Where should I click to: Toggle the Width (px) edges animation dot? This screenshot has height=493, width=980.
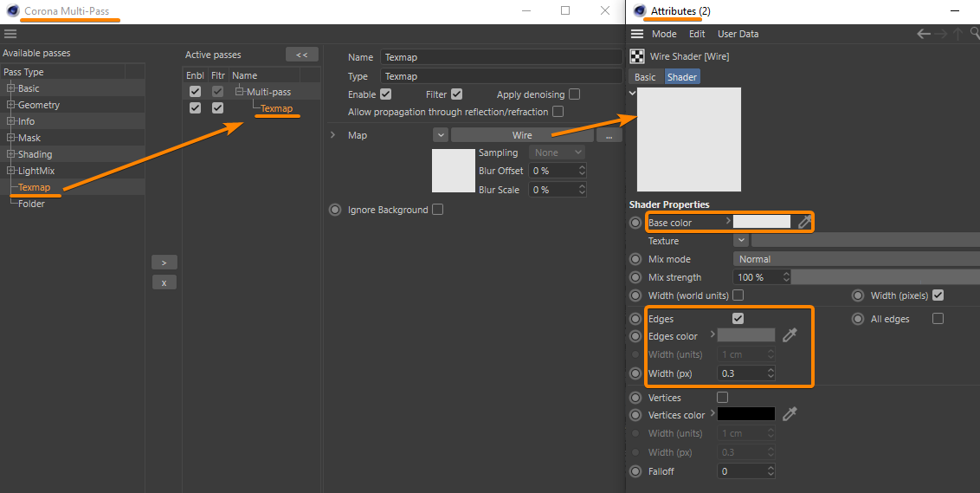(635, 373)
